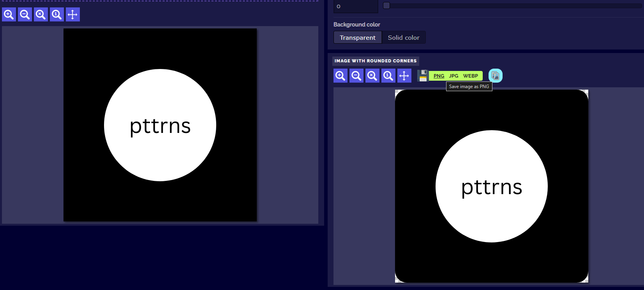Select Transparent background option
Screen dimensions: 644x290
click(358, 37)
